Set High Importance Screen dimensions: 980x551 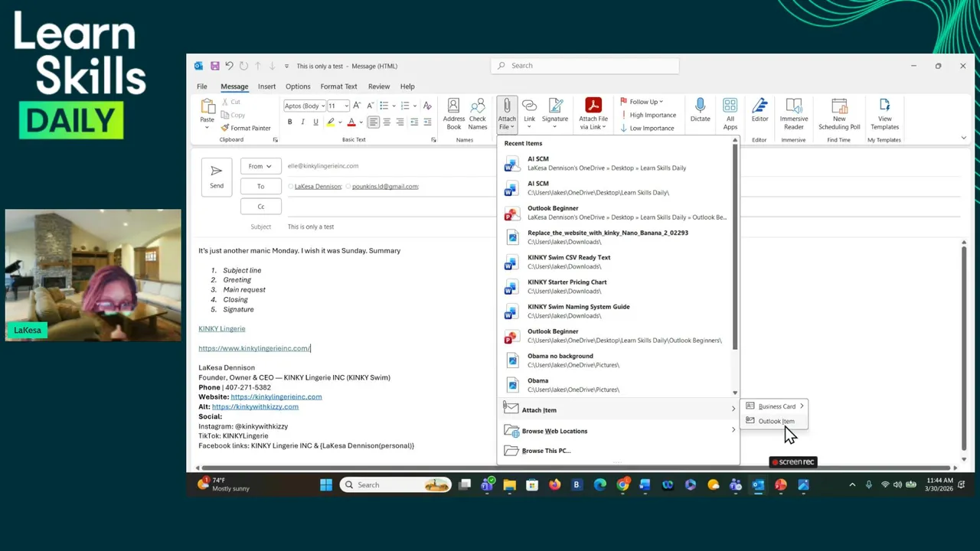pyautogui.click(x=648, y=115)
